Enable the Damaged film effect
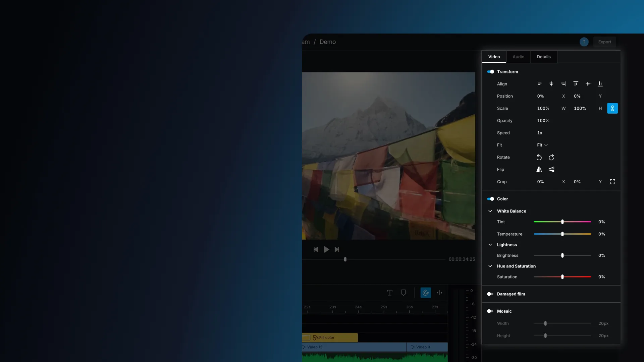 tap(490, 294)
